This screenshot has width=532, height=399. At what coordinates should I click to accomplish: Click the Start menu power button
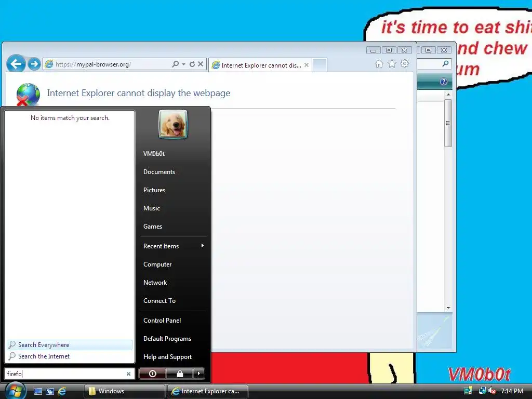coord(153,374)
